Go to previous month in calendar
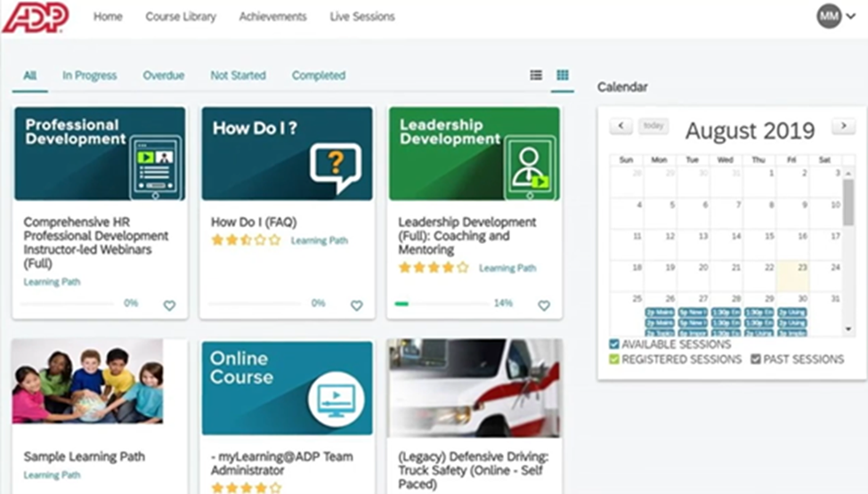868x494 pixels. pyautogui.click(x=621, y=126)
